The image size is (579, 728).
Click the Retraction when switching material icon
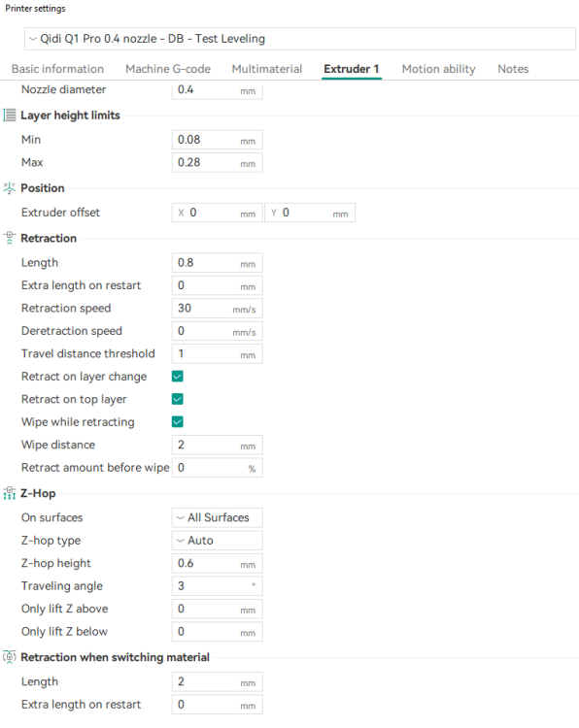pyautogui.click(x=10, y=657)
